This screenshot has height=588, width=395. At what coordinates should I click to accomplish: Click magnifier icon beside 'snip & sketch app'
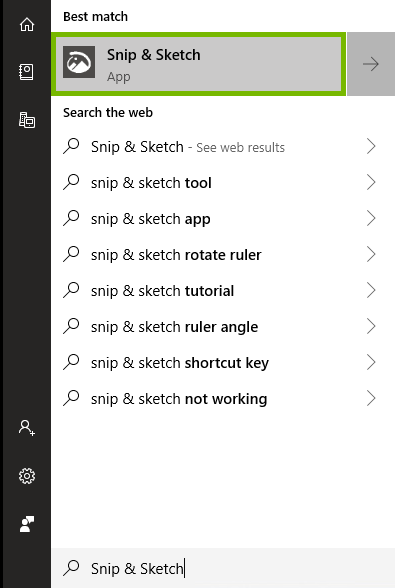point(71,218)
